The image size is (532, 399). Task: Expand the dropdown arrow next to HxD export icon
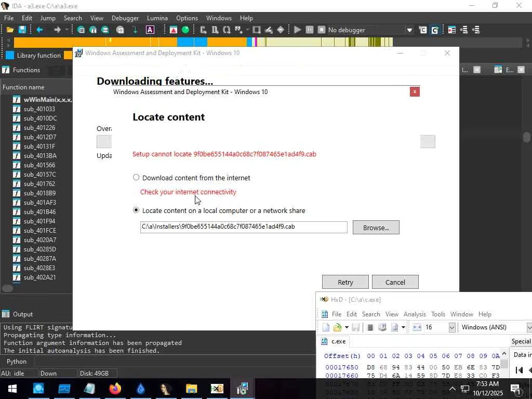403,327
